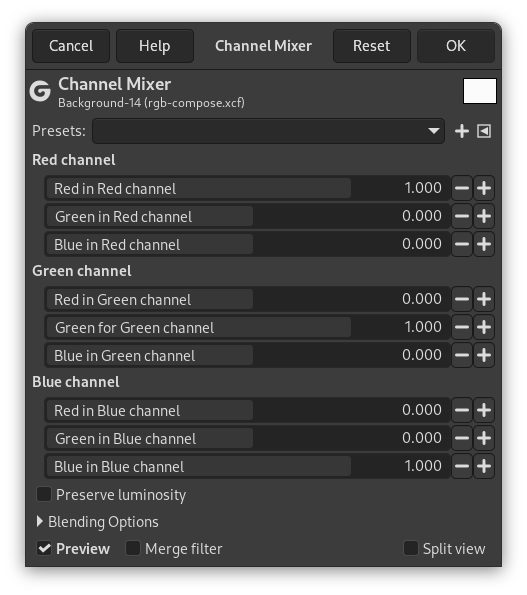Decrease Green for Green channel value
The image size is (527, 595).
click(462, 327)
